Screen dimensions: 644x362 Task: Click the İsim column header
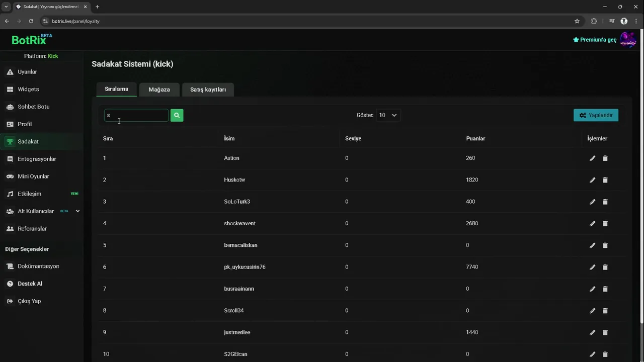(x=229, y=139)
